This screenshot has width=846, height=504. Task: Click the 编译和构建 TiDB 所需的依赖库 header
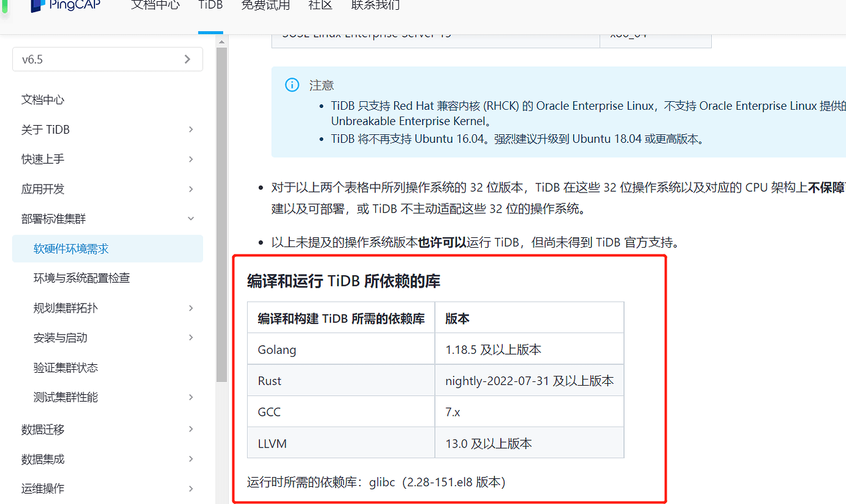[341, 318]
